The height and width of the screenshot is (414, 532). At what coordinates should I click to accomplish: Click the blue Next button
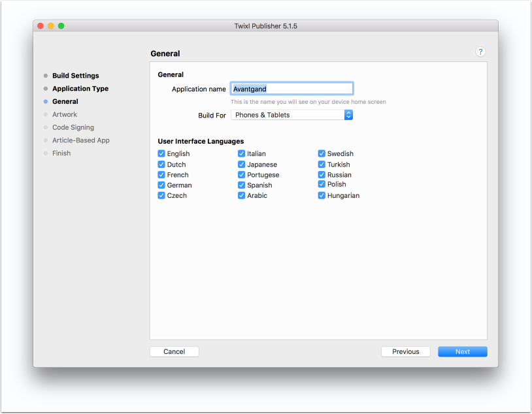click(463, 351)
